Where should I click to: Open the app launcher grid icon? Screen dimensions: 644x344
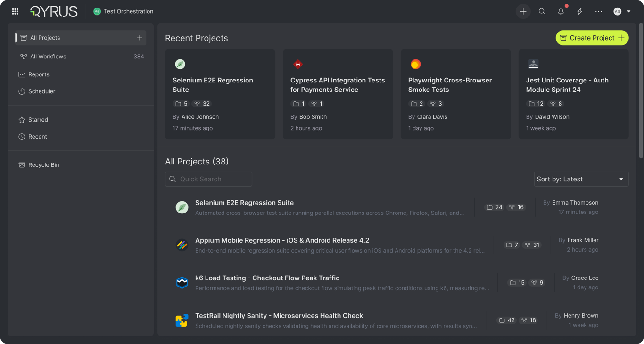coord(15,11)
